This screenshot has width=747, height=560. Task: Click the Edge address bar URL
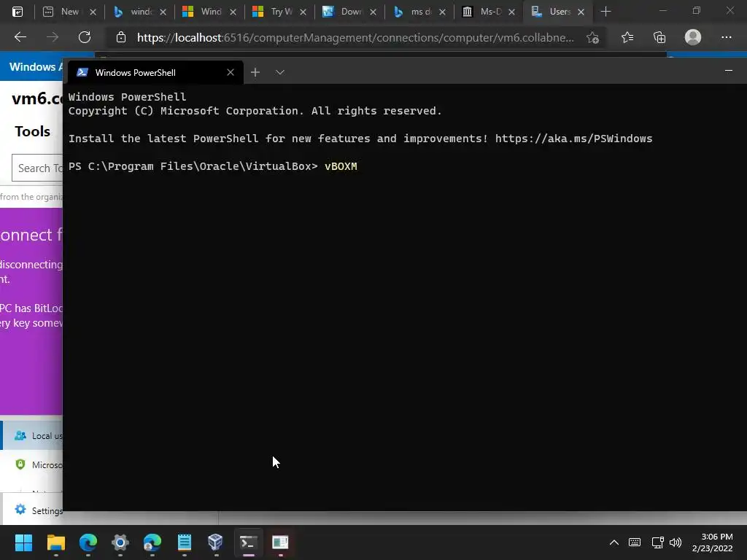coord(355,37)
